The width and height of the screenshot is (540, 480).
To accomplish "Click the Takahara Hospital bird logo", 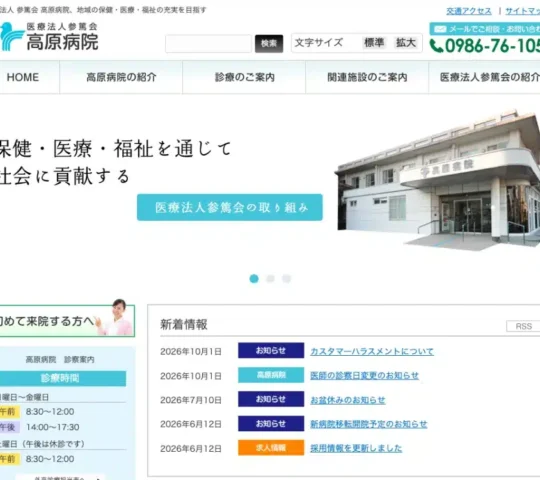I will tap(12, 36).
